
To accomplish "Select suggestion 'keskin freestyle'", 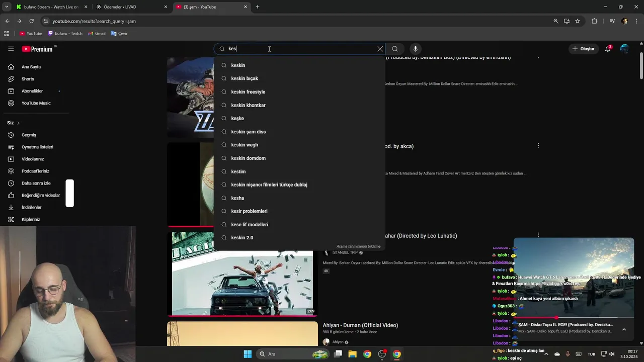I will (x=299, y=92).
